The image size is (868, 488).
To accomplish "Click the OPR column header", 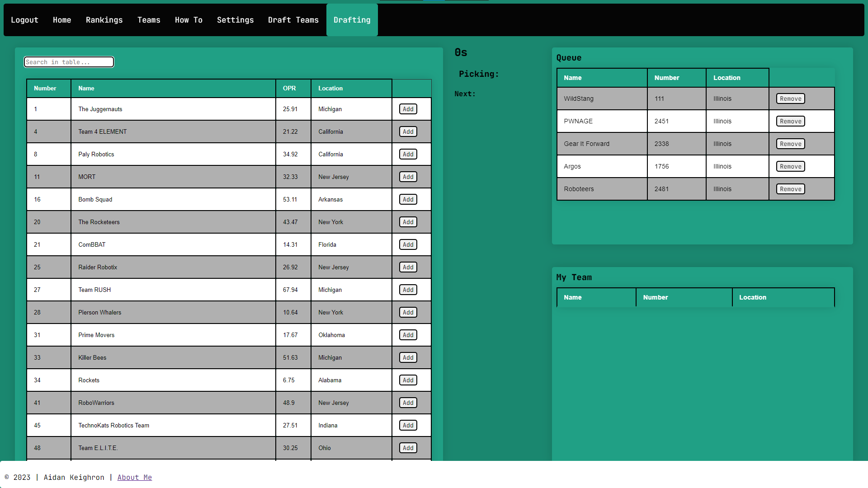I will coord(293,88).
